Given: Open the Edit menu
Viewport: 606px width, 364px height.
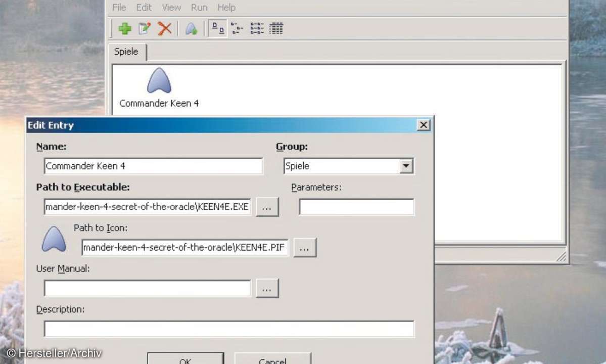Looking at the screenshot, I should click(144, 8).
